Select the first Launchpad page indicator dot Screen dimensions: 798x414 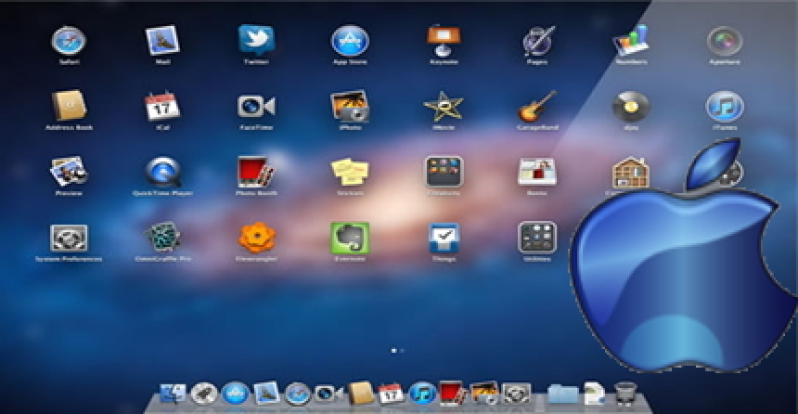pyautogui.click(x=393, y=350)
